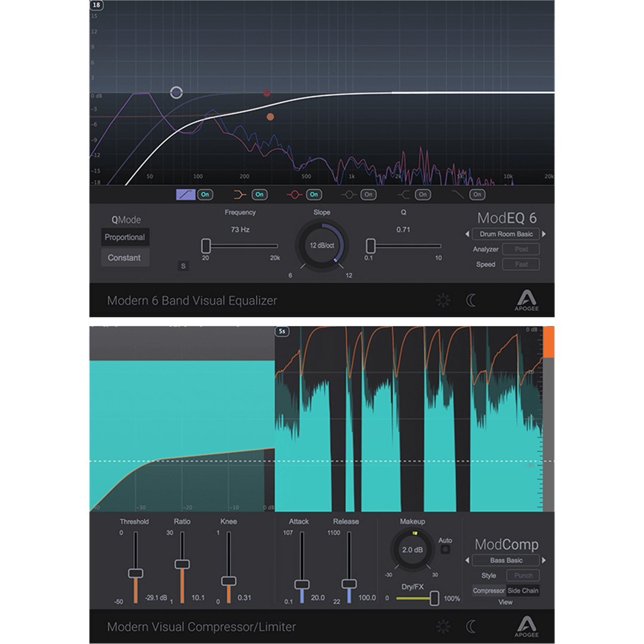
Task: Select Proportional QMode
Action: [x=125, y=237]
